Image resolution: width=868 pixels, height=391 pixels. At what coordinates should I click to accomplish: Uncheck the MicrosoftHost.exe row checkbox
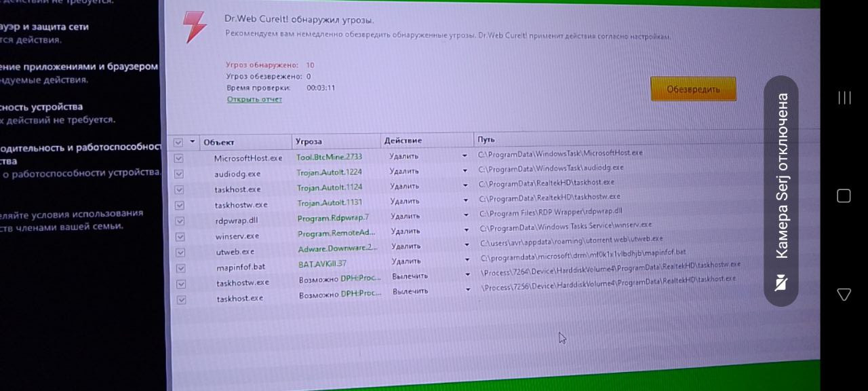(x=178, y=158)
